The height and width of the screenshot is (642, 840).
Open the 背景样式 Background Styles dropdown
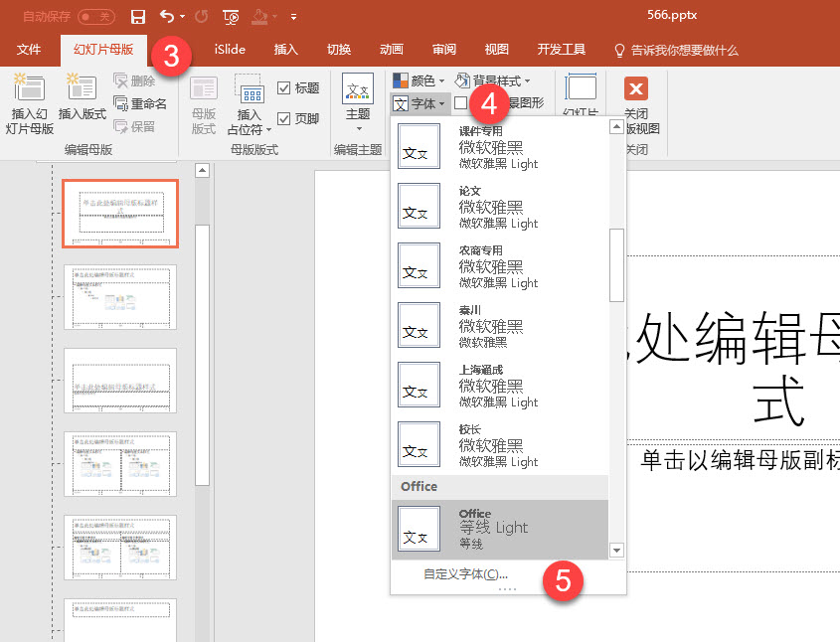pyautogui.click(x=492, y=80)
